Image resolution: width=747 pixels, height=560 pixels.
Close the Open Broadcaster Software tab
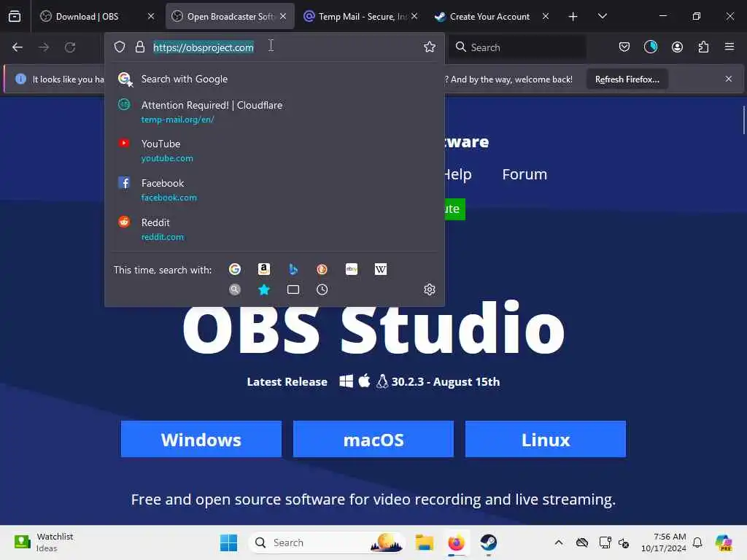tap(283, 16)
